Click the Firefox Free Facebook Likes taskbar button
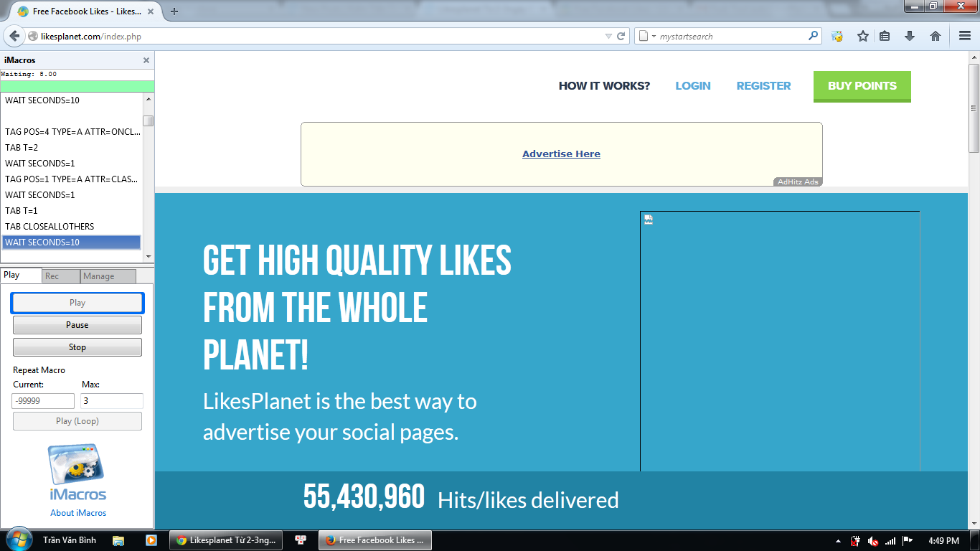Image resolution: width=980 pixels, height=551 pixels. click(375, 540)
